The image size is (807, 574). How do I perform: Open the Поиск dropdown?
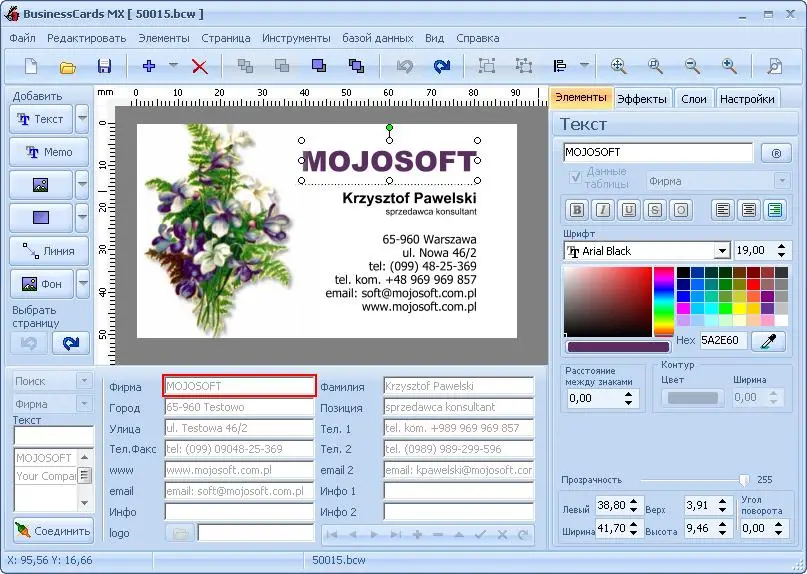click(84, 381)
